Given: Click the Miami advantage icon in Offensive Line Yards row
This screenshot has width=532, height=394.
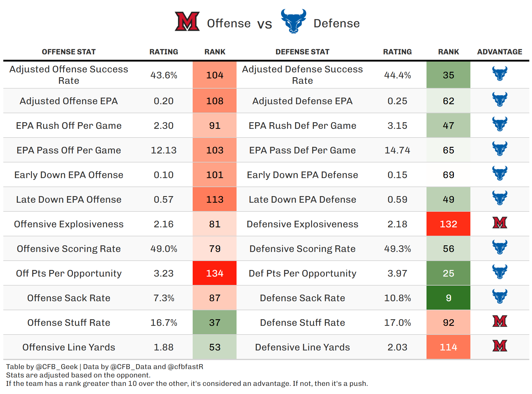Looking at the screenshot, I should 500,346.
